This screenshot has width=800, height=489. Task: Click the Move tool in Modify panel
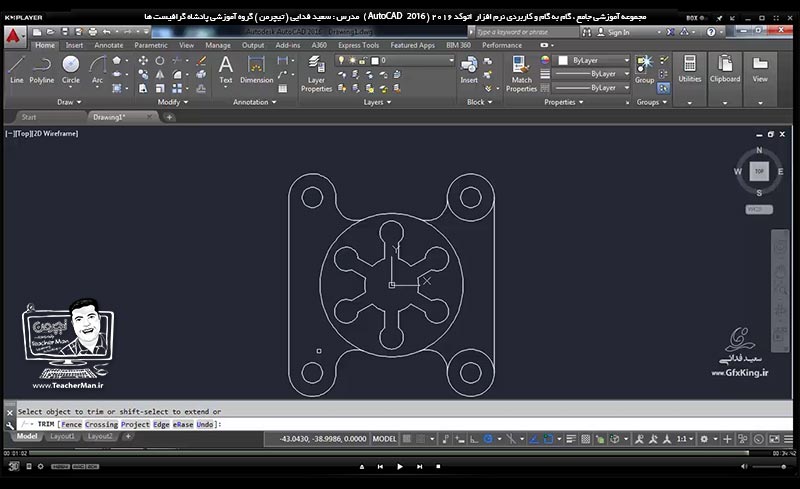pyautogui.click(x=143, y=61)
